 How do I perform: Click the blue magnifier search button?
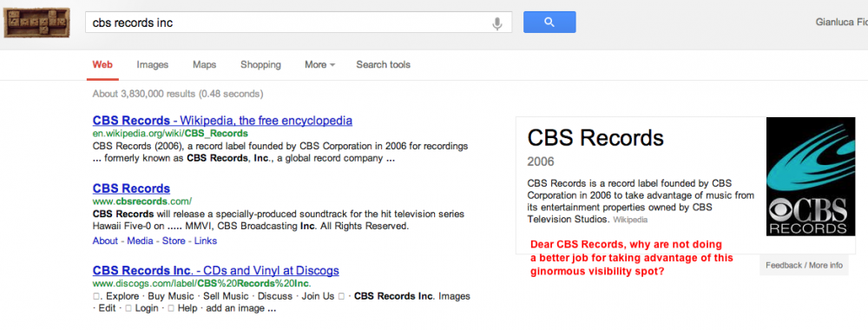tap(549, 23)
